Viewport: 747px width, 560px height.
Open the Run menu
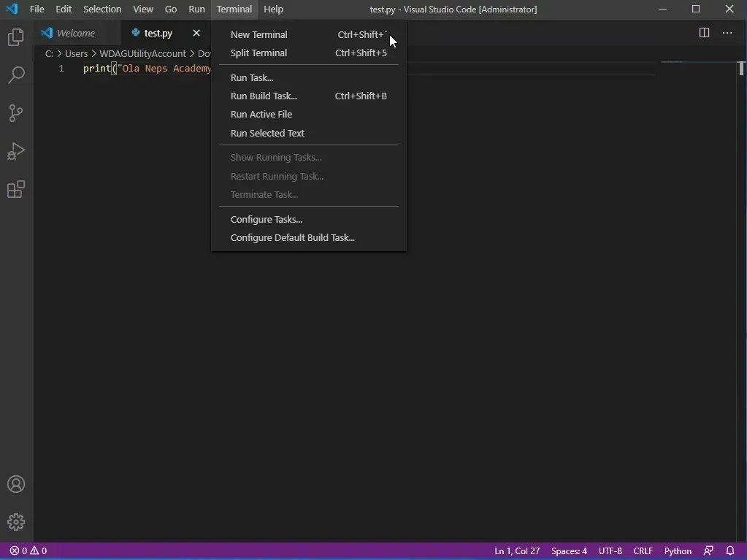[196, 9]
